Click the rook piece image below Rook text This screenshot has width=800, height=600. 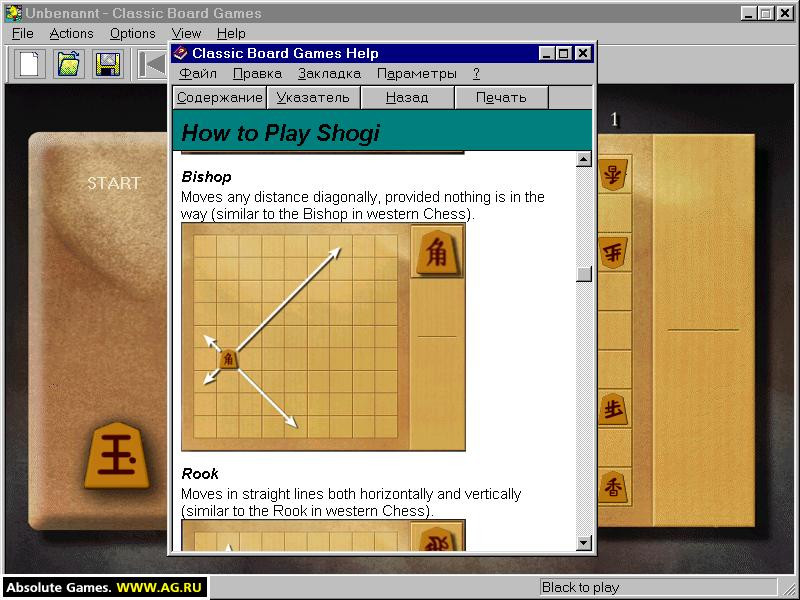(x=437, y=539)
